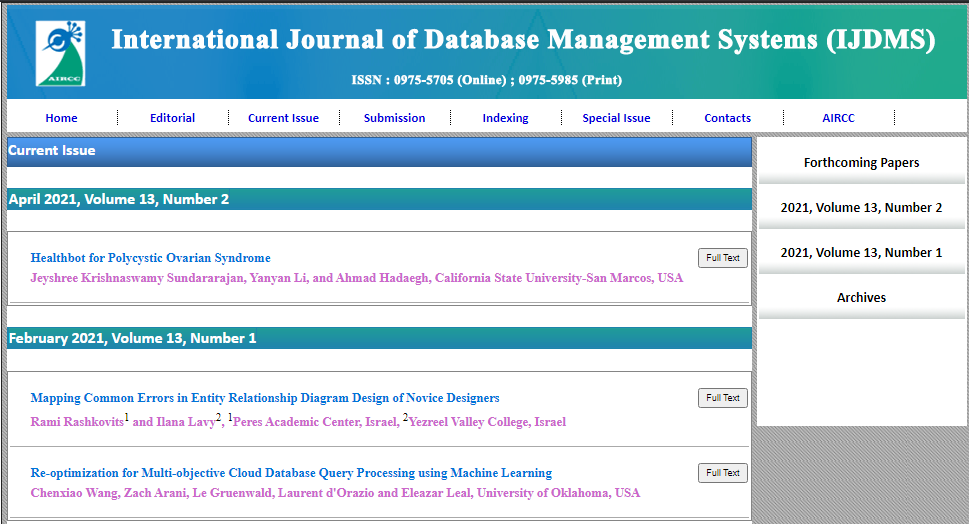Viewport: 969px width, 524px height.
Task: Click the Current Issue section header
Action: point(379,151)
